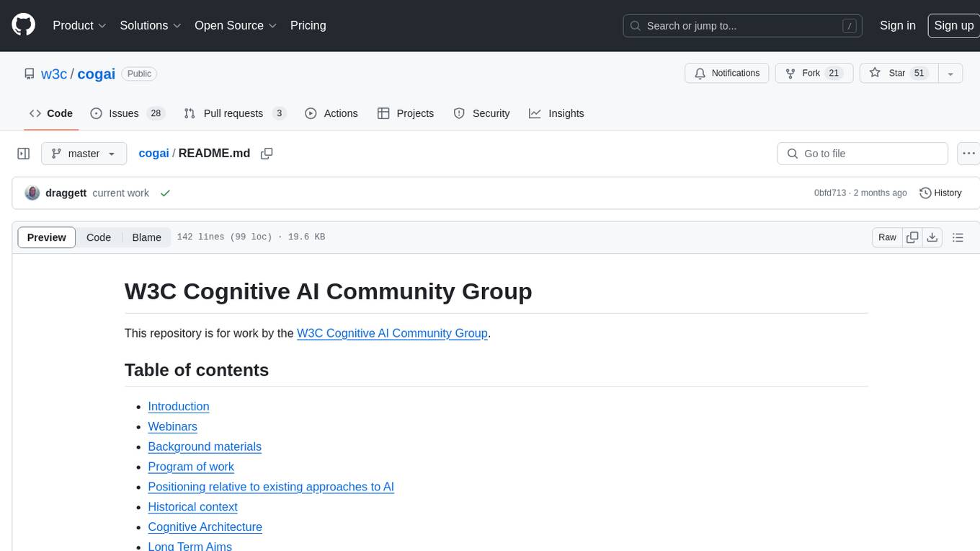Open the Star lists dropdown arrow

pos(950,74)
